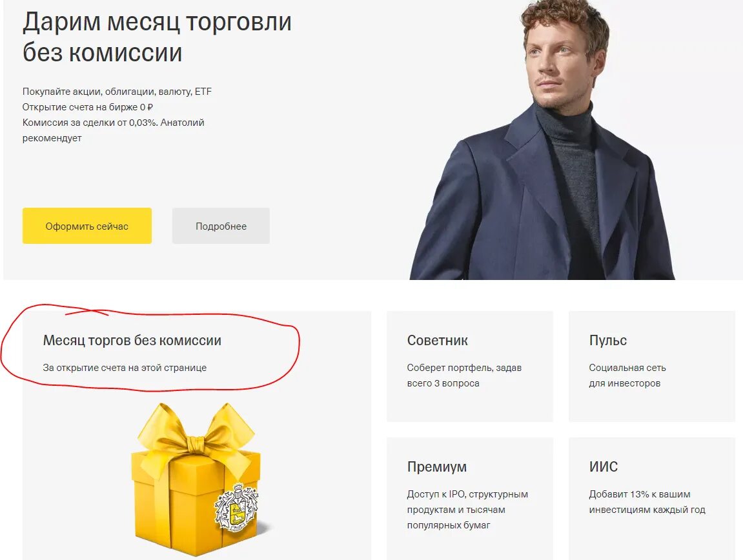This screenshot has width=743, height=560.
Task: Click the text За открытие счета на этой странице
Action: coord(125,368)
